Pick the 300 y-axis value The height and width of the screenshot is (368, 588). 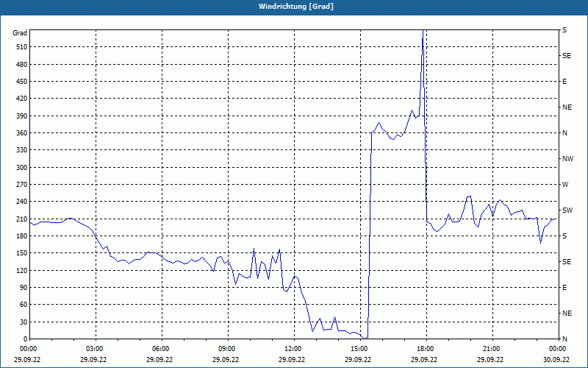[22, 168]
